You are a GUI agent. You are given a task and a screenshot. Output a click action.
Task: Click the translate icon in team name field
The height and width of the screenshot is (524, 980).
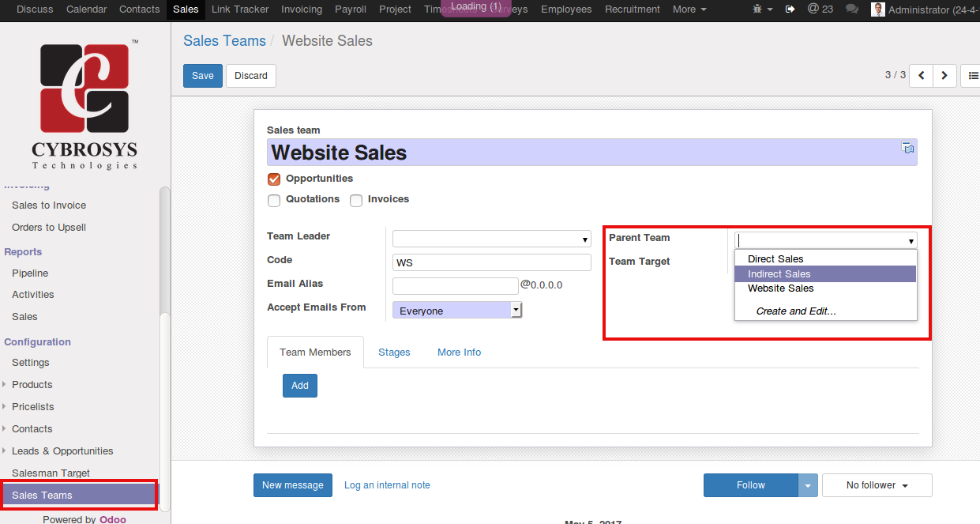(x=908, y=148)
